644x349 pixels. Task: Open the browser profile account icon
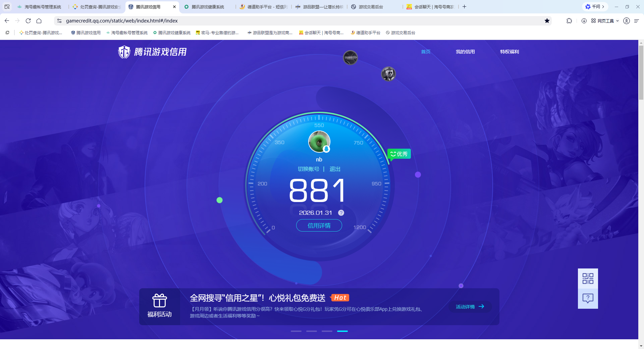pos(626,20)
